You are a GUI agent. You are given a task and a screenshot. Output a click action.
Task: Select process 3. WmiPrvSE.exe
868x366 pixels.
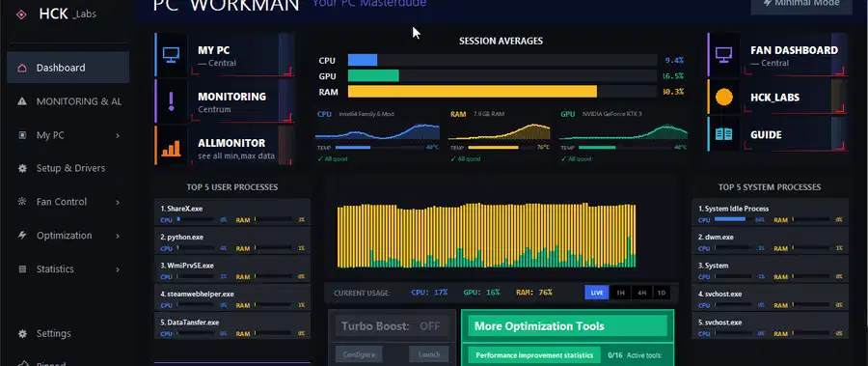[232, 270]
